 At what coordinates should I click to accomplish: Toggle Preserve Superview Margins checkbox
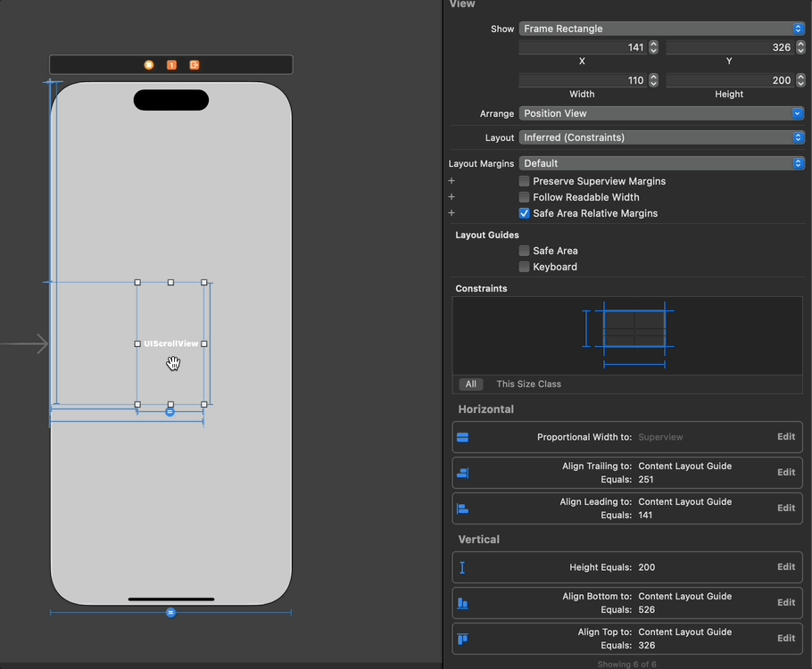524,181
